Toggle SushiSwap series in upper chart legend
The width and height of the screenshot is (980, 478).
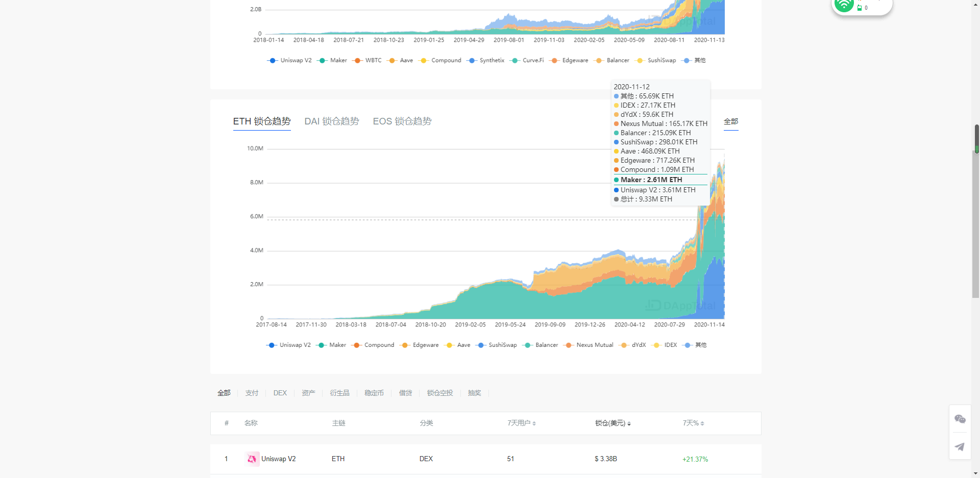tap(655, 60)
